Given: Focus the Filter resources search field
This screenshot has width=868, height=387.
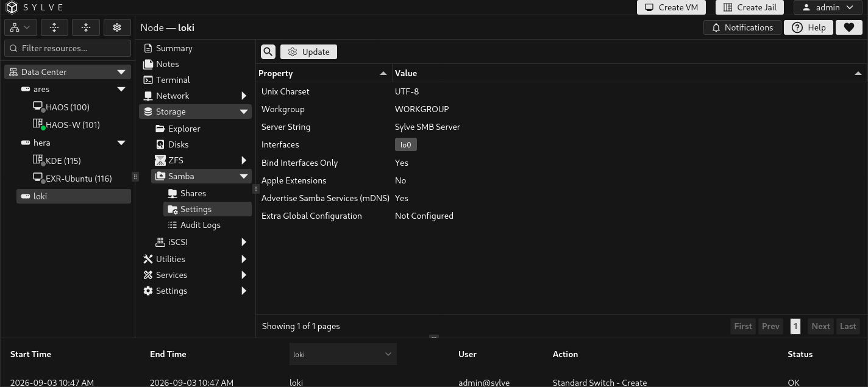Looking at the screenshot, I should [68, 48].
